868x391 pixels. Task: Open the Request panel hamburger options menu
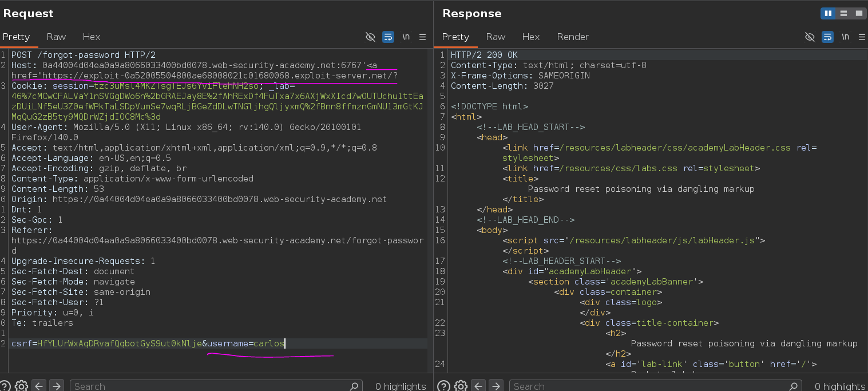pos(422,37)
